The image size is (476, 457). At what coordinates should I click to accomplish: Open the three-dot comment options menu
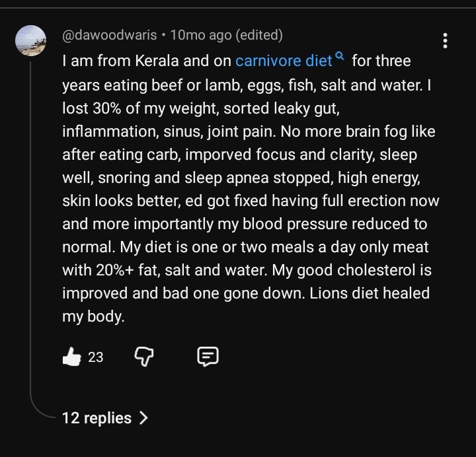(445, 41)
